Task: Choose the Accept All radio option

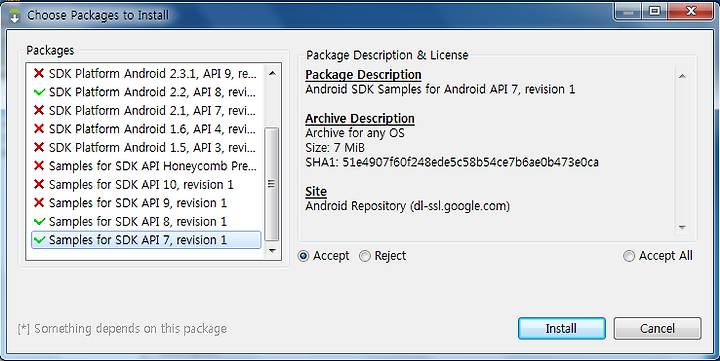Action: pos(629,256)
